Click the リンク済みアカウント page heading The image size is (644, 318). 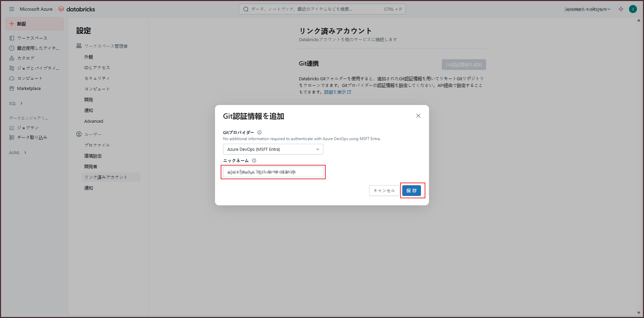coord(335,31)
